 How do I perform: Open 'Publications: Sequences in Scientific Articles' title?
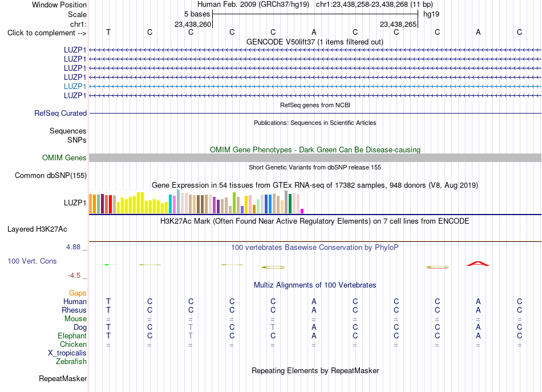tap(315, 123)
